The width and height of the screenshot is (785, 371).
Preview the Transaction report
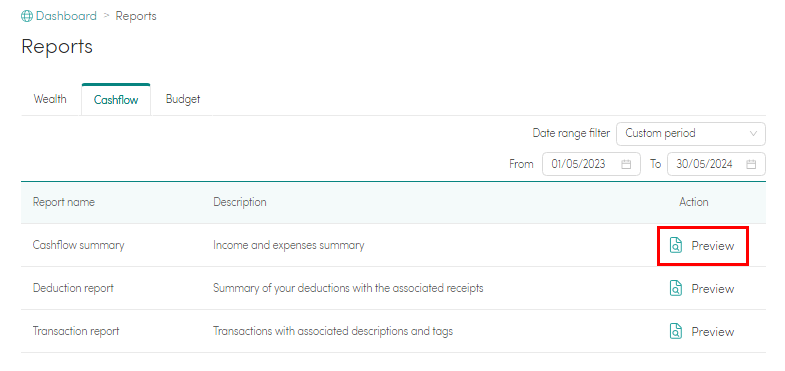click(702, 331)
